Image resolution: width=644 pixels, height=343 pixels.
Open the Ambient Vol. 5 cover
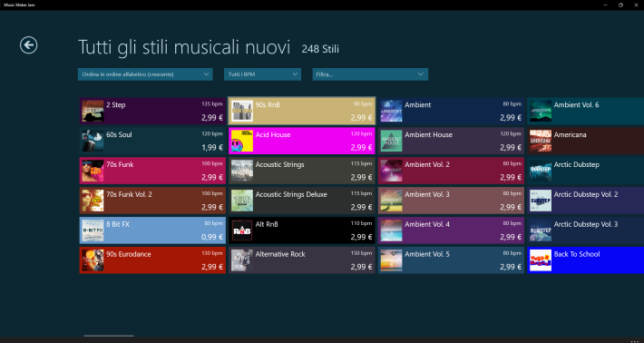[392, 260]
